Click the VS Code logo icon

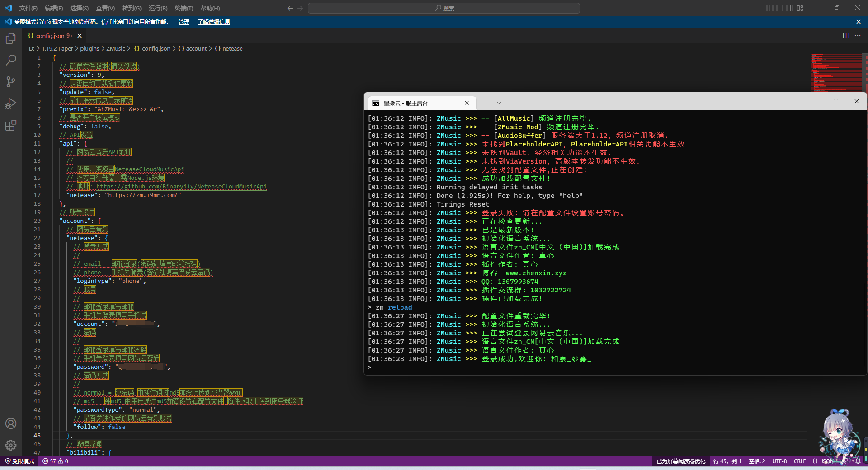[8, 8]
